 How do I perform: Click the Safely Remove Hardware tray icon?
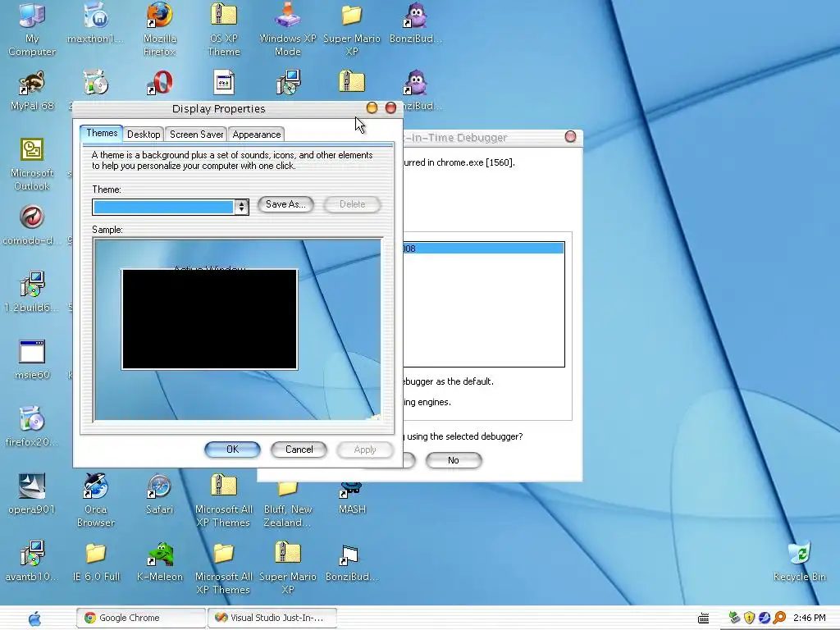tap(734, 618)
